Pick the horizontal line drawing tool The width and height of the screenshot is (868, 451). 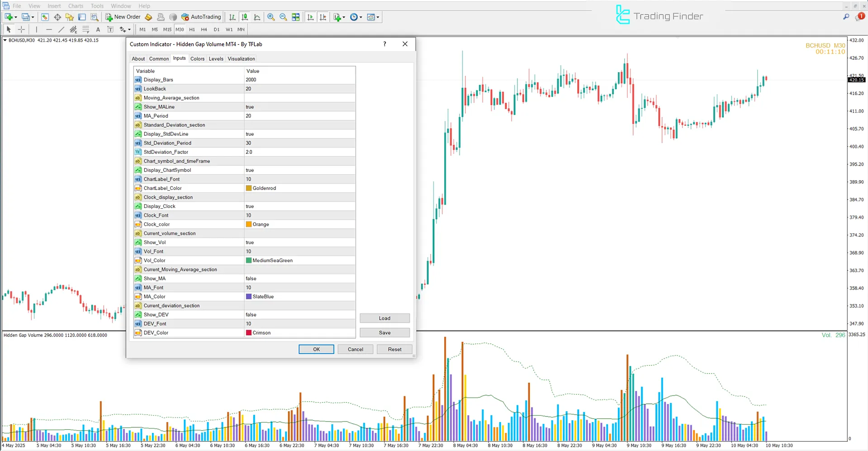49,29
